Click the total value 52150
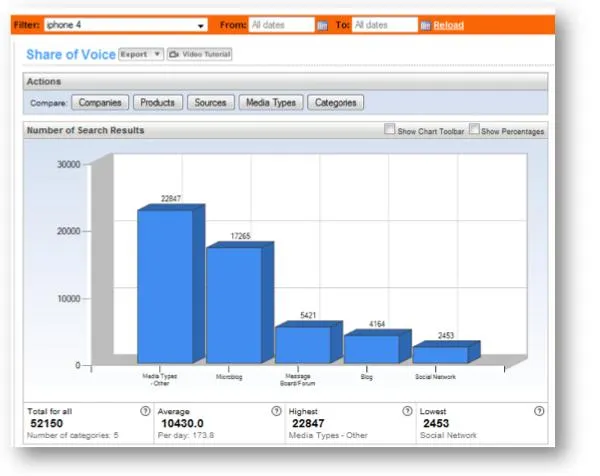600x476 pixels. coord(47,423)
